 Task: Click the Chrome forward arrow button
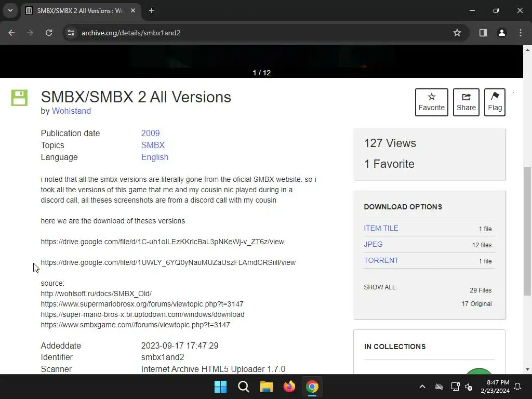click(30, 33)
